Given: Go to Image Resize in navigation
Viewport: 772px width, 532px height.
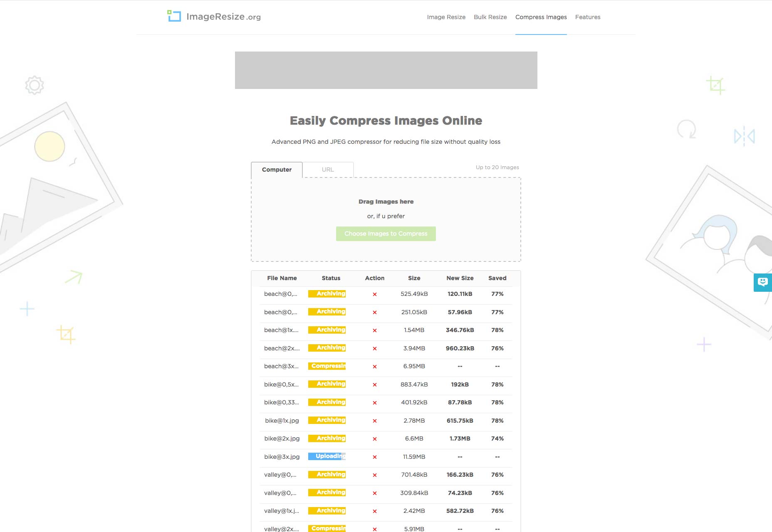Looking at the screenshot, I should (x=446, y=17).
